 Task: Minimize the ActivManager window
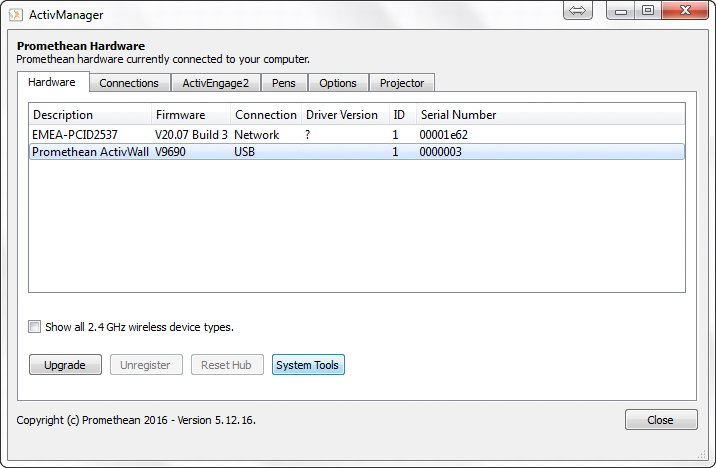[620, 10]
